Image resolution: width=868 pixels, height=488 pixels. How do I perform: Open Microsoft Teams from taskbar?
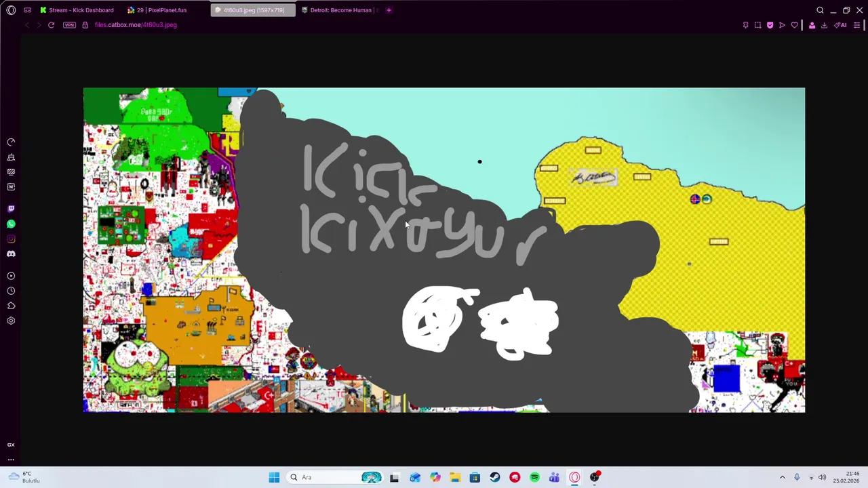tap(555, 477)
